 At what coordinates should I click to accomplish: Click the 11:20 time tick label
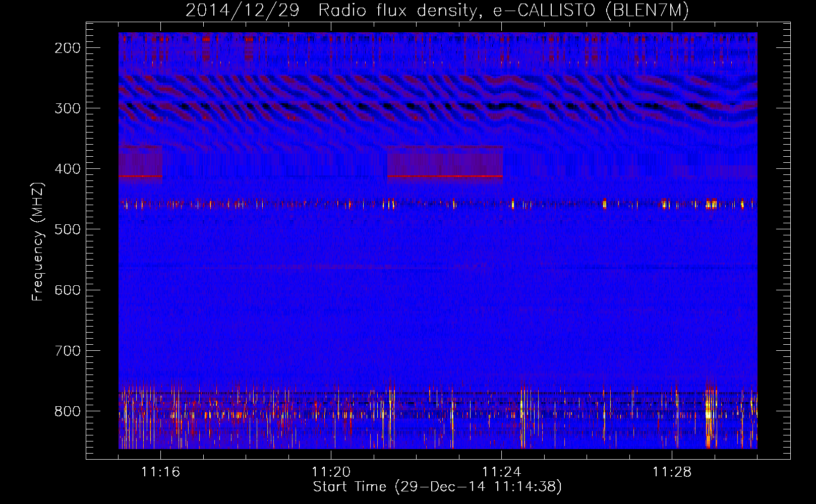[x=331, y=472]
